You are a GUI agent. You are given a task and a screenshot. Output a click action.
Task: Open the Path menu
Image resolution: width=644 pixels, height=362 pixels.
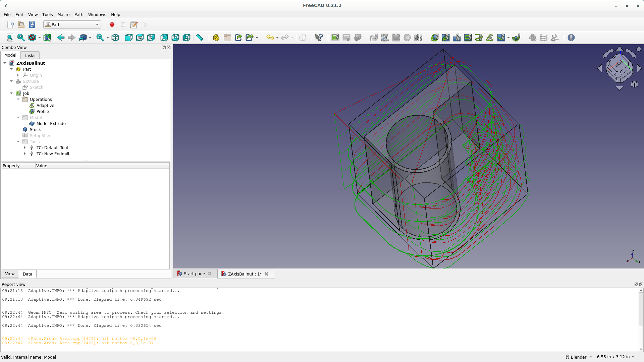[x=78, y=14]
